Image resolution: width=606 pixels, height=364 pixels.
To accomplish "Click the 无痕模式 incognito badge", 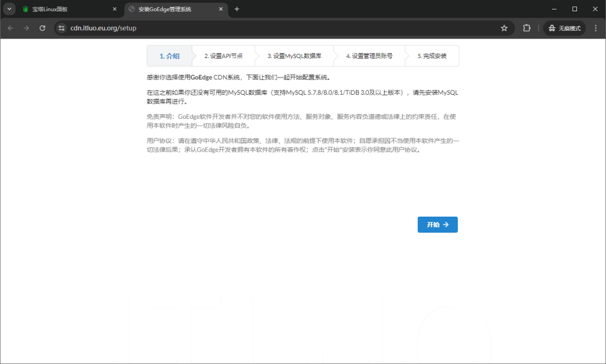I will (563, 27).
